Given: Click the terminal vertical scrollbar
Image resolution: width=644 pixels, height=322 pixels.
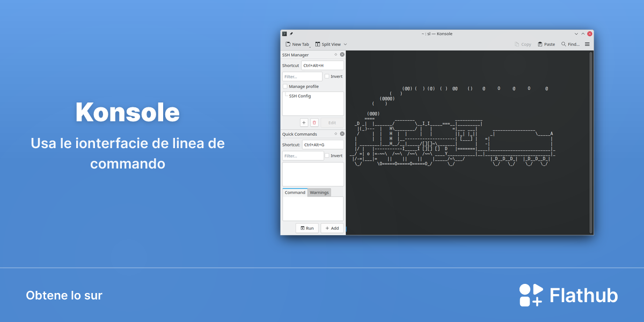Looking at the screenshot, I should pyautogui.click(x=591, y=142).
